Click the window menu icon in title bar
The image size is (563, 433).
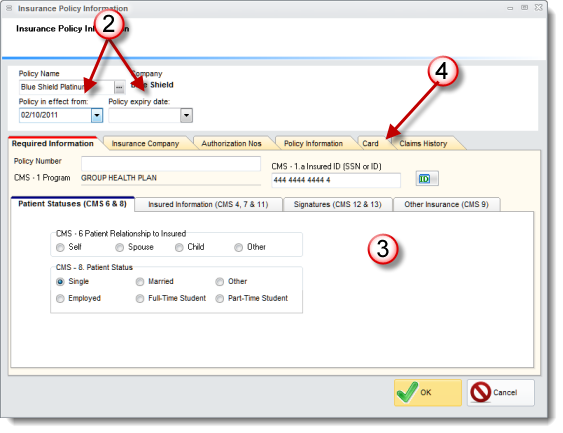click(9, 8)
